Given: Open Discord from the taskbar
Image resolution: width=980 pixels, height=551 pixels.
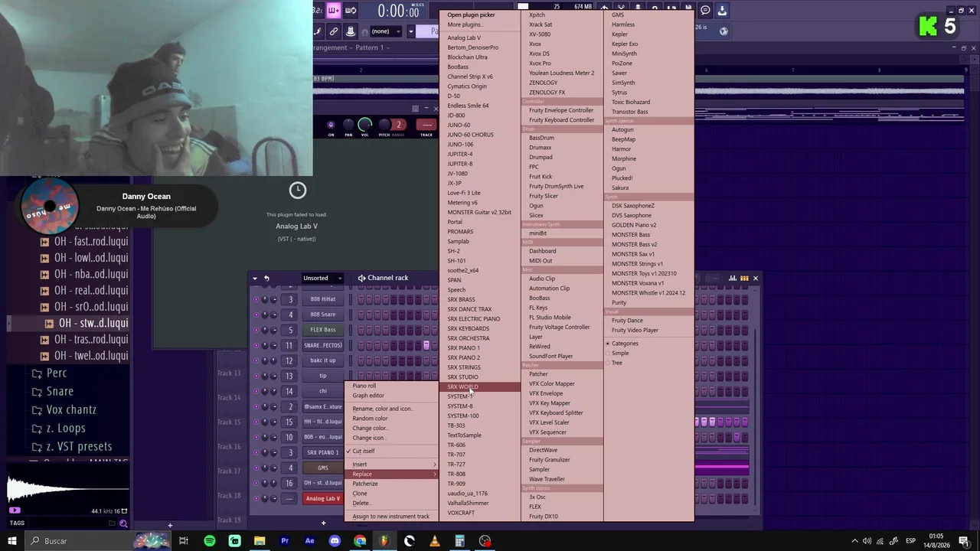Looking at the screenshot, I should (x=335, y=541).
